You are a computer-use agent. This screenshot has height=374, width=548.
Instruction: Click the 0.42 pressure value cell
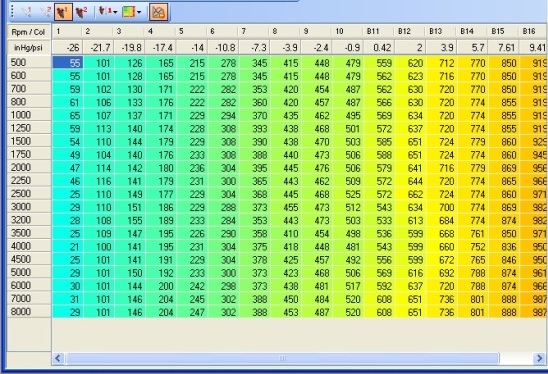point(379,47)
